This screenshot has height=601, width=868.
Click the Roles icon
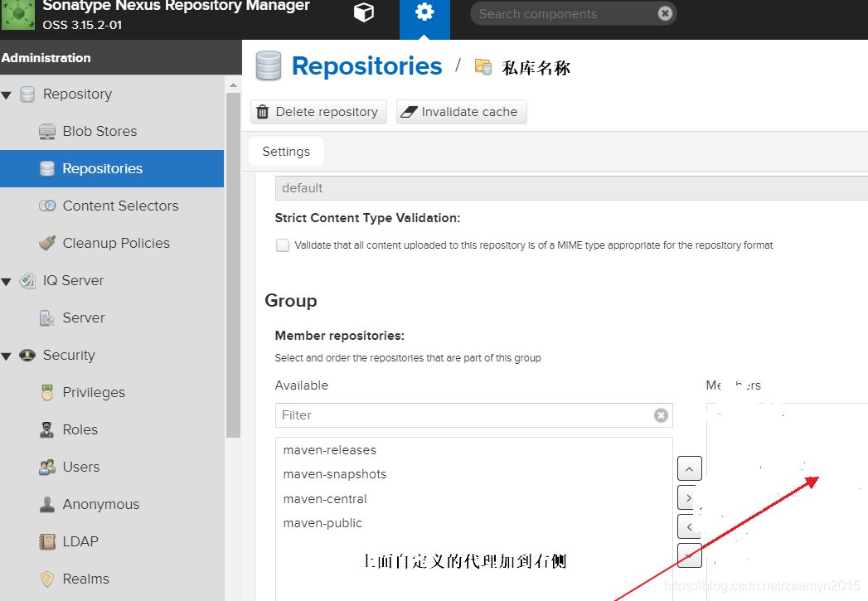[x=47, y=429]
